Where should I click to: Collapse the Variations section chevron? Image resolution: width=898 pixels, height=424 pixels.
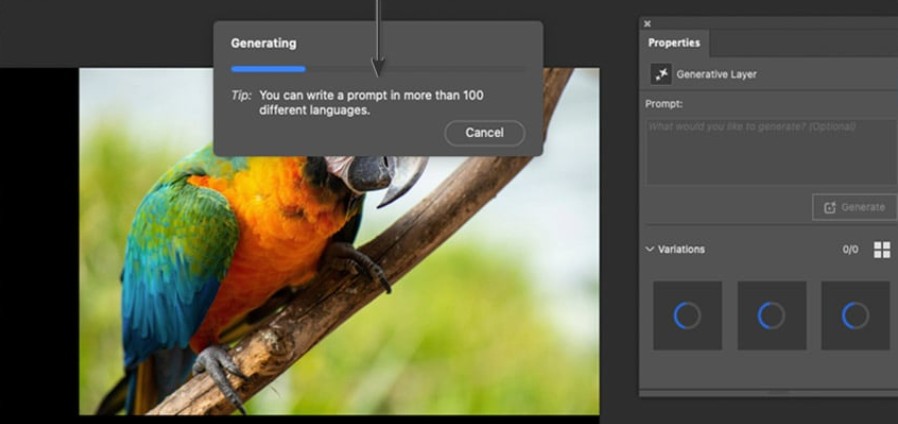[650, 249]
